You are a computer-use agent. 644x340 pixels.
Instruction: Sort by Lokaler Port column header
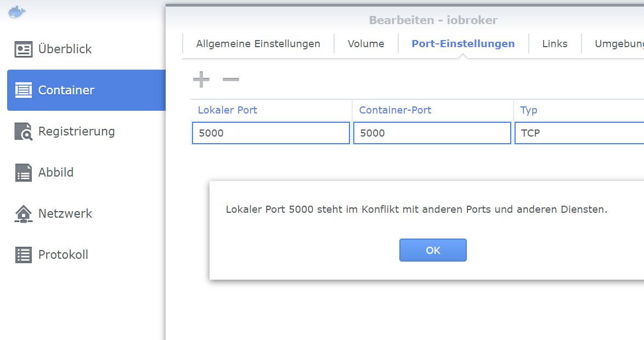271,110
